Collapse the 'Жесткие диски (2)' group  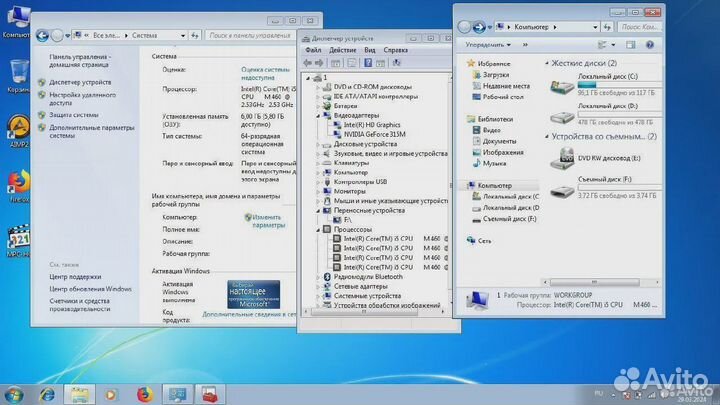(x=547, y=63)
